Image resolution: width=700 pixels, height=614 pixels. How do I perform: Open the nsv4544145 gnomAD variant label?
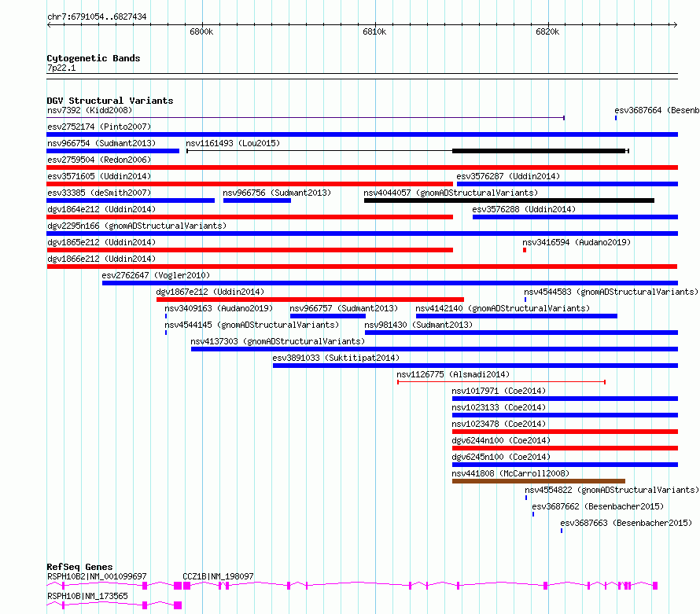pos(252,325)
